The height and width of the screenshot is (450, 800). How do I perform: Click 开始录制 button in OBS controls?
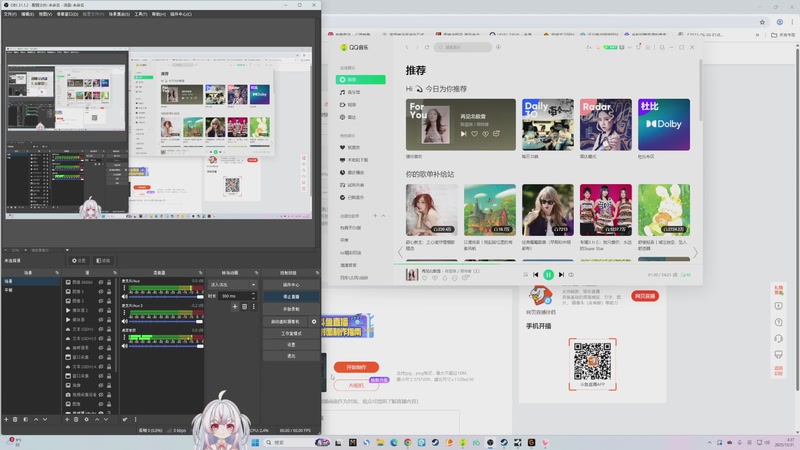[291, 309]
